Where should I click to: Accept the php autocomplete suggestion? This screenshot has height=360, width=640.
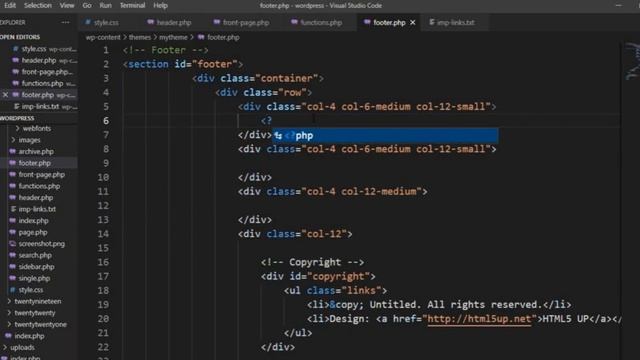click(x=385, y=136)
